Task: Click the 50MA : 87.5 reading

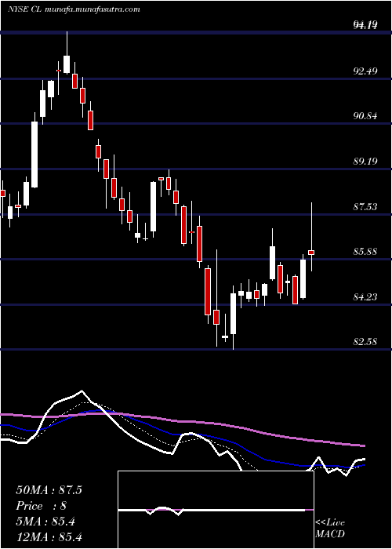Action: [x=49, y=490]
